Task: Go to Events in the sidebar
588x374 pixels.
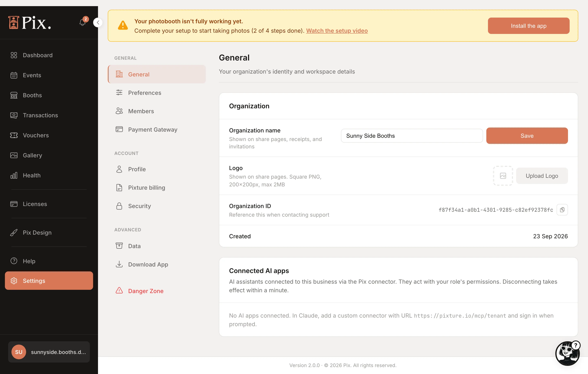Action: click(49, 75)
